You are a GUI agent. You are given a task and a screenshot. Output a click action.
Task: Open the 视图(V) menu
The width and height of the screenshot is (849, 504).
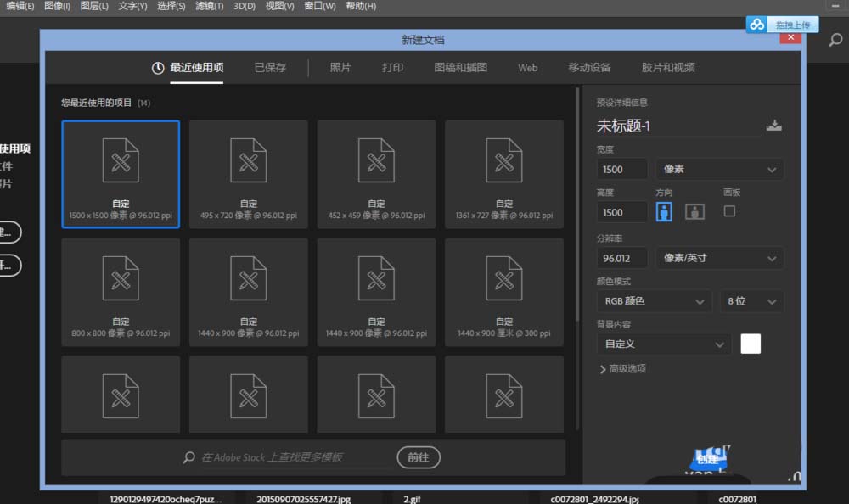(x=279, y=6)
